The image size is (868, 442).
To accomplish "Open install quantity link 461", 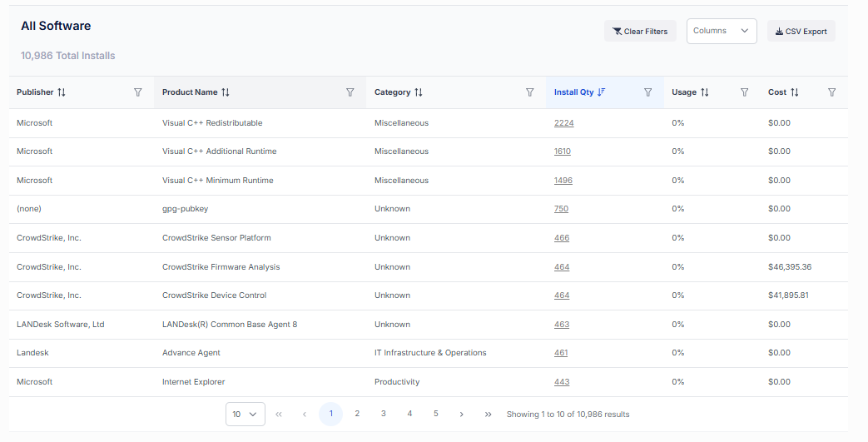I will (x=561, y=353).
